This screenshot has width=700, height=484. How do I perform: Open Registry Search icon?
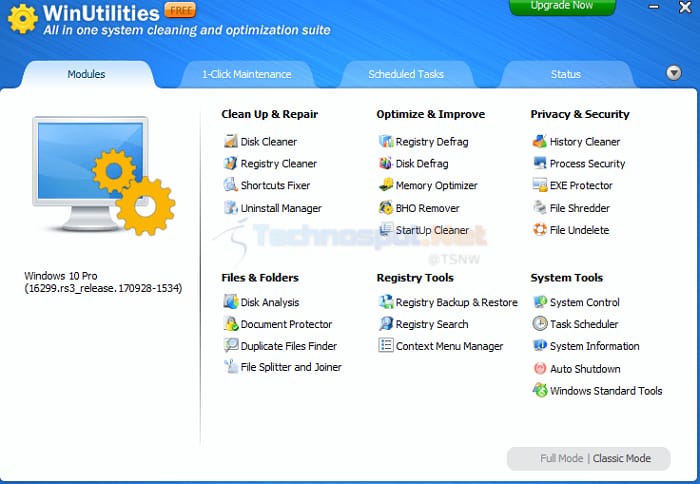[386, 323]
